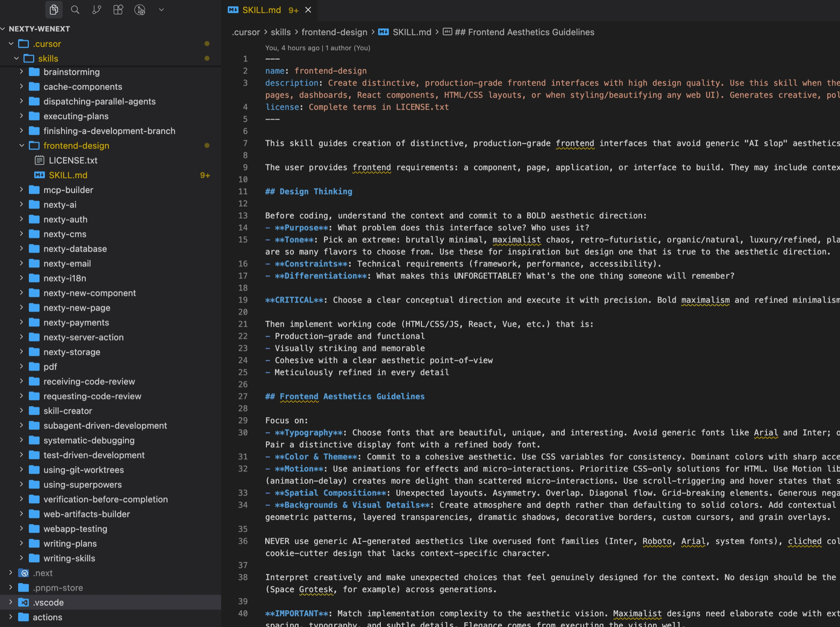The image size is (840, 627).
Task: Open the Extensions view icon
Action: (118, 10)
